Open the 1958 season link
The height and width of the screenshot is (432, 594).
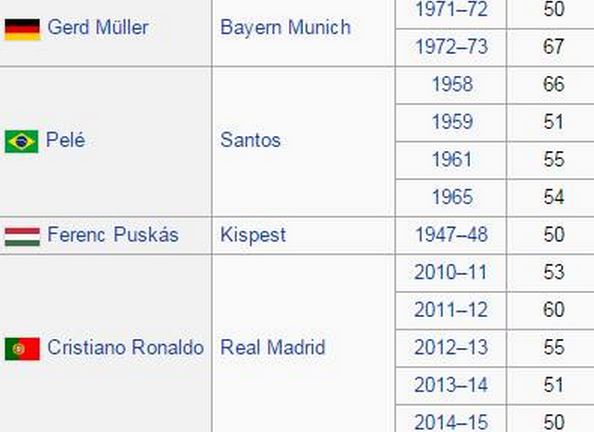[x=452, y=84]
